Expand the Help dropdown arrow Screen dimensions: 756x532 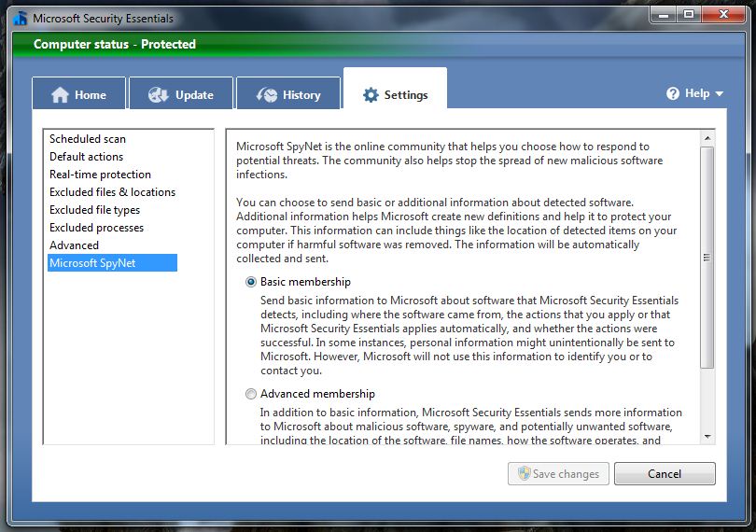[719, 94]
